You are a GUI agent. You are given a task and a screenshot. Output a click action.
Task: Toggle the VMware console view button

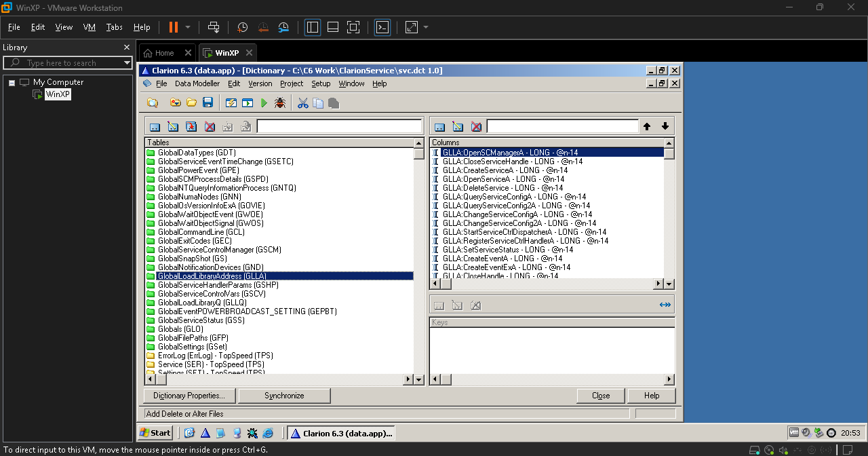click(x=382, y=27)
